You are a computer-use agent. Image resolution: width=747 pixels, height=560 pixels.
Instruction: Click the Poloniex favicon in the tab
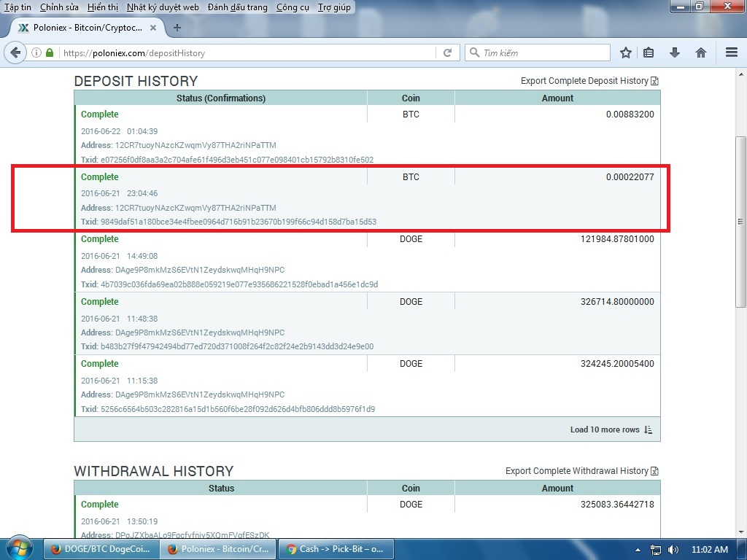[23, 28]
